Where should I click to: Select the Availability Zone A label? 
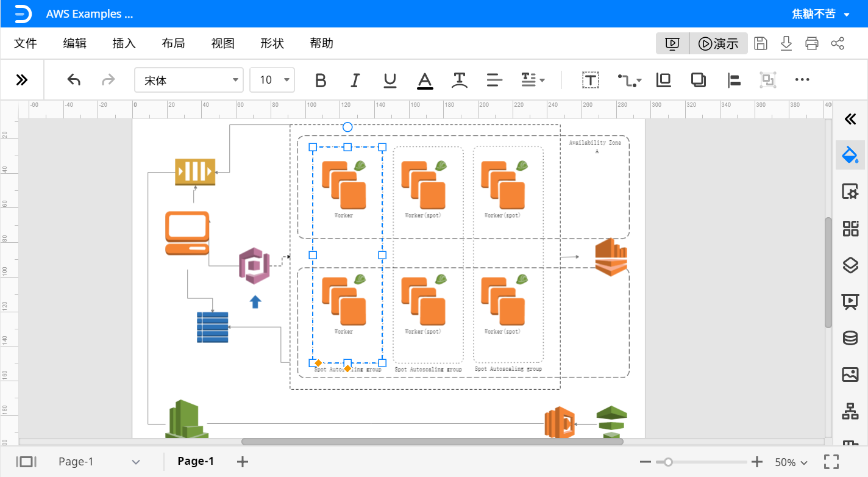(x=596, y=146)
